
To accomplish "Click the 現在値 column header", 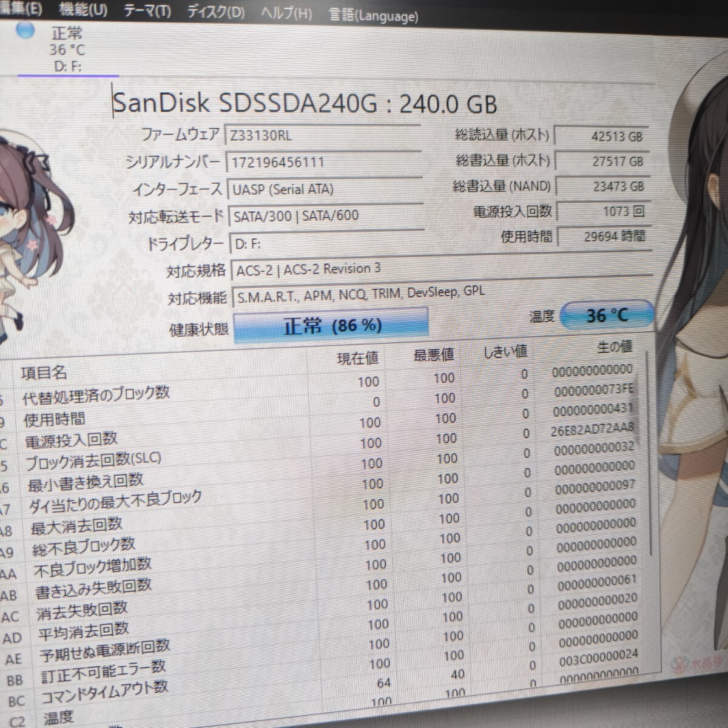I will coord(358,359).
